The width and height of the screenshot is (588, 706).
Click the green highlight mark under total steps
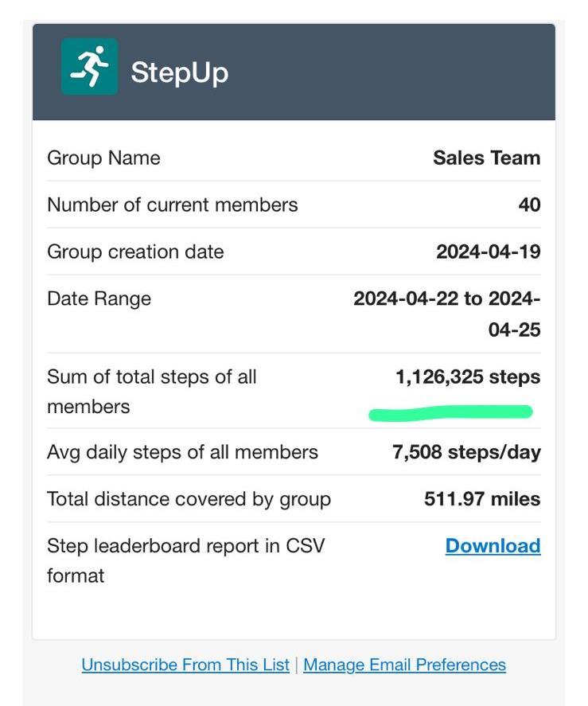(x=450, y=412)
